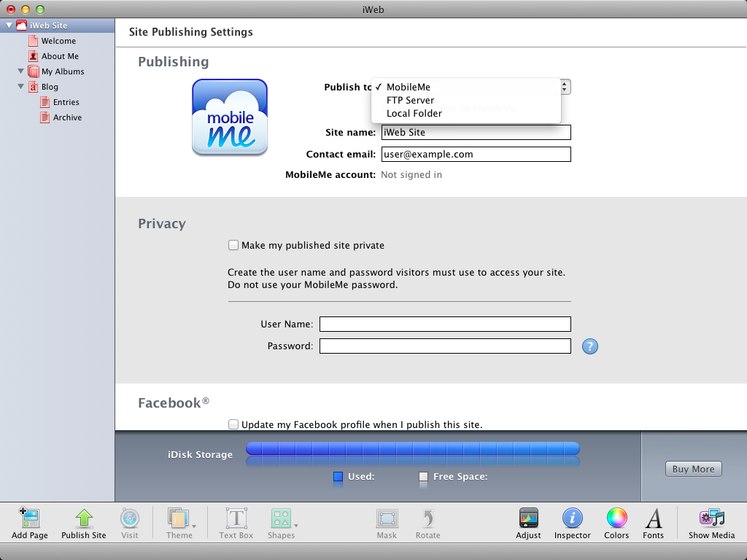Image resolution: width=747 pixels, height=560 pixels.
Task: Open the Theme dropdown arrow
Action: coord(194,526)
